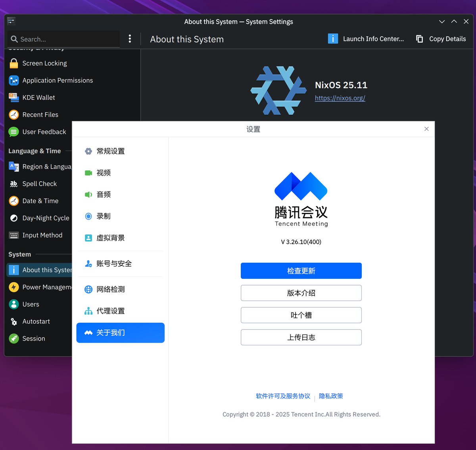Click the Screen Locking padlock icon
Screen dimensions: 476x450
pos(14,63)
